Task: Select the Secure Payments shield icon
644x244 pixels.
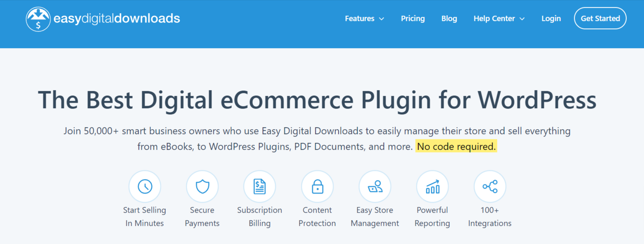Action: tap(202, 186)
